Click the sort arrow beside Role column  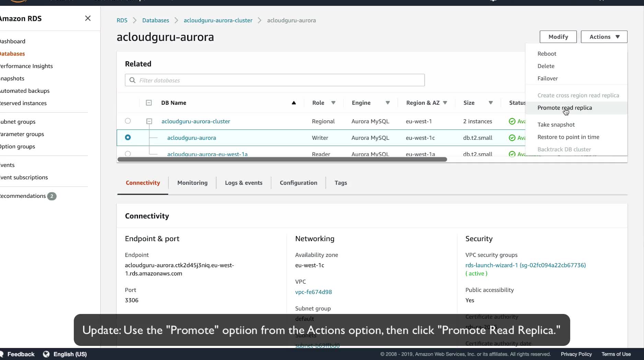(x=333, y=103)
